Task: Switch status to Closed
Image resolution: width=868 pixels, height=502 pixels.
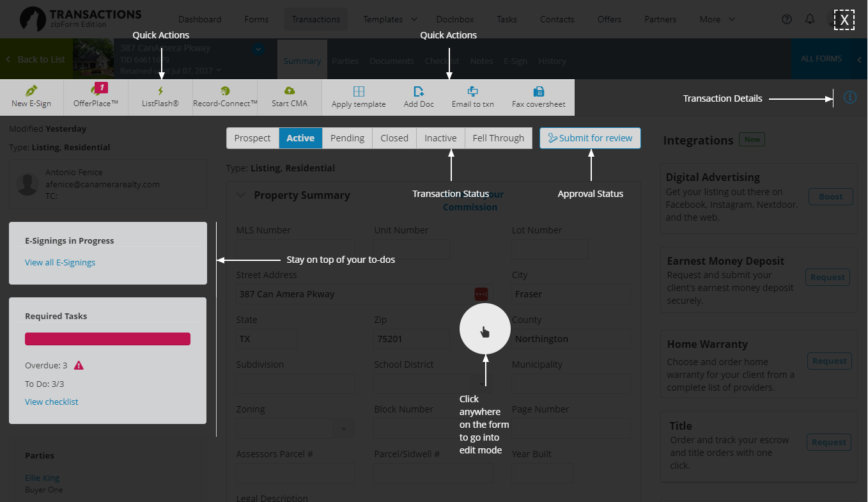Action: tap(394, 137)
